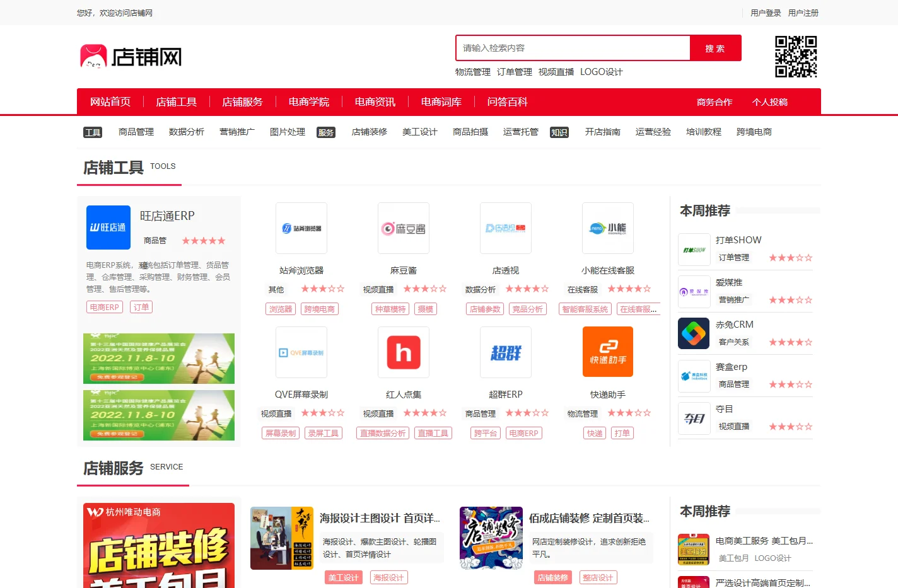Select the 店铺装修 subcategory
Viewport: 898px width, 588px height.
(x=370, y=132)
